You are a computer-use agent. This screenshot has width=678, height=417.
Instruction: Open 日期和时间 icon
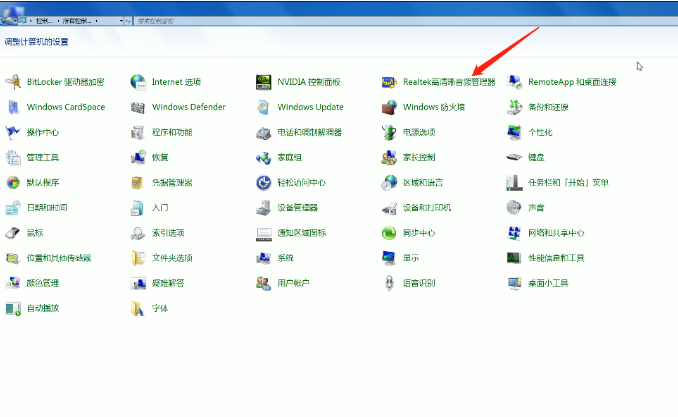point(13,208)
